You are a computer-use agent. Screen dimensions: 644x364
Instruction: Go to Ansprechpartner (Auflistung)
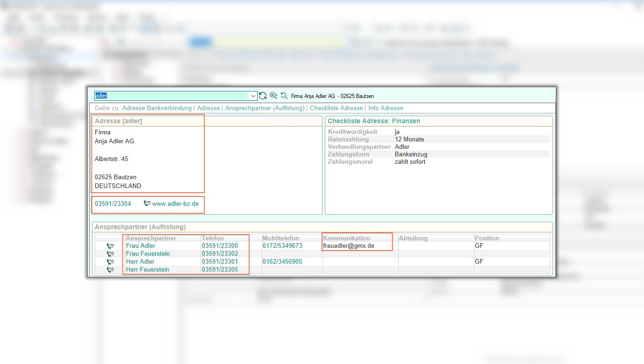click(x=265, y=108)
